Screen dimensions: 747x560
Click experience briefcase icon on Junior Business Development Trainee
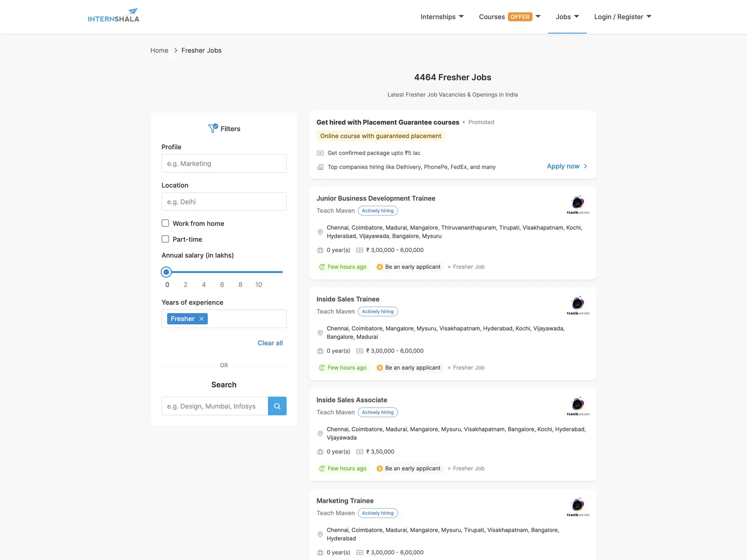320,250
